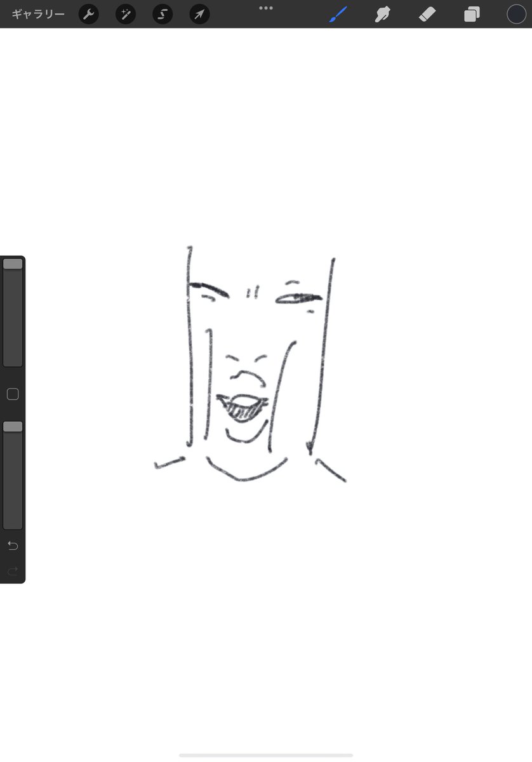Open the ギャラリー gallery
The image size is (532, 762).
[x=38, y=14]
